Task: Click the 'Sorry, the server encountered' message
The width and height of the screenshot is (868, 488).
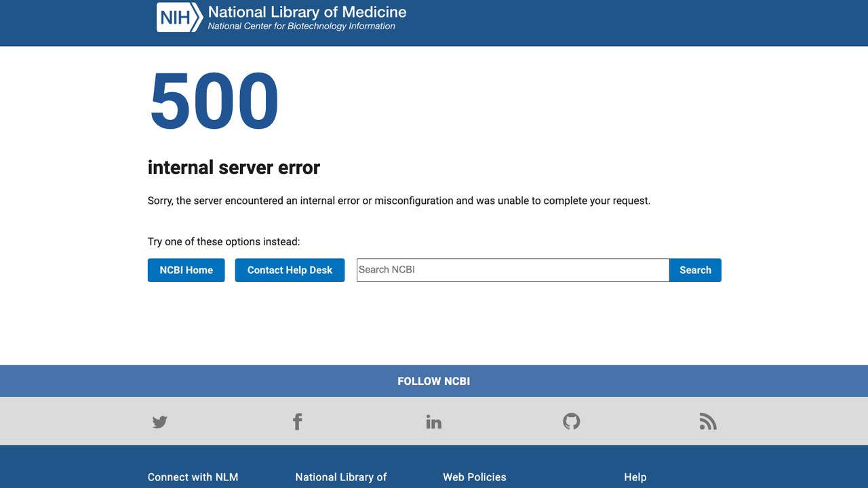Action: point(399,201)
